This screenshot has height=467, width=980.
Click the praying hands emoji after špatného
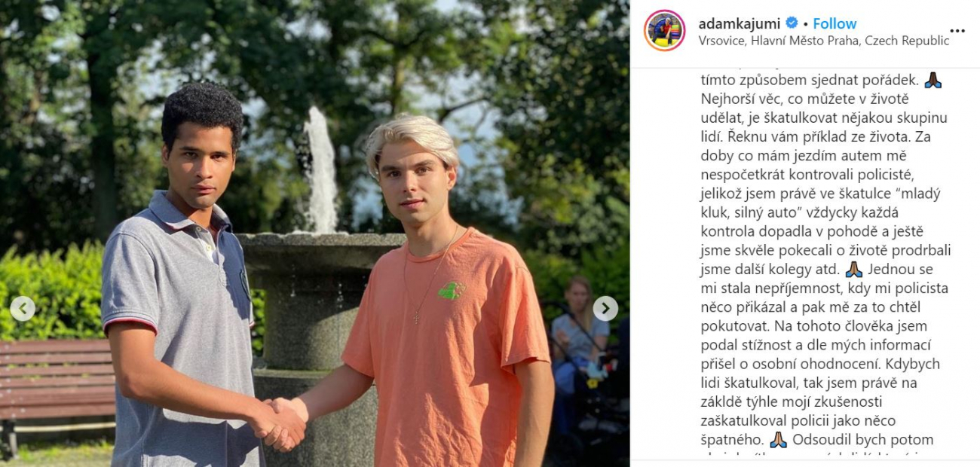point(778,439)
